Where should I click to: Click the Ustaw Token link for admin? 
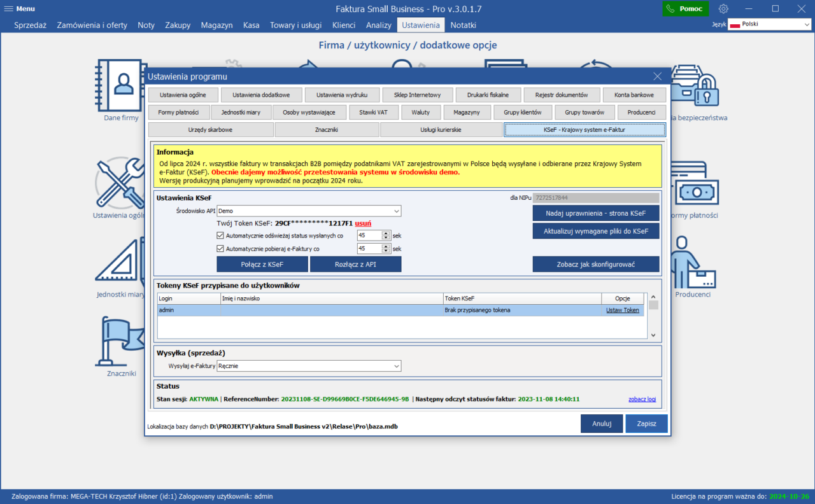point(622,311)
